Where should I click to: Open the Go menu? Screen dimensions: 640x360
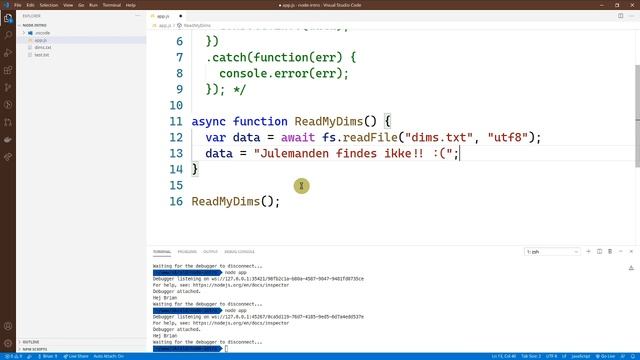click(x=81, y=5)
